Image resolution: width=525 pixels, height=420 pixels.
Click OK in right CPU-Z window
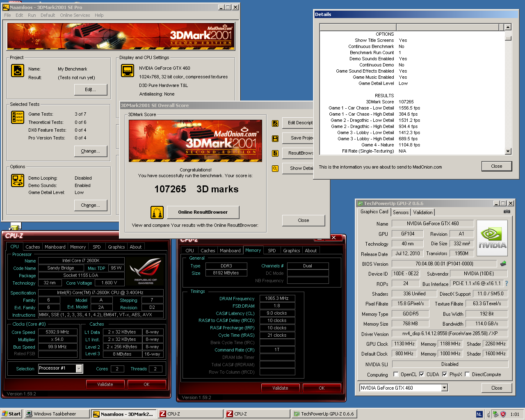(x=322, y=388)
